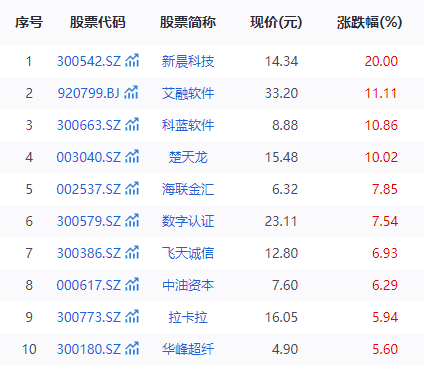Open chart icon beside 002537.SZ

(132, 188)
